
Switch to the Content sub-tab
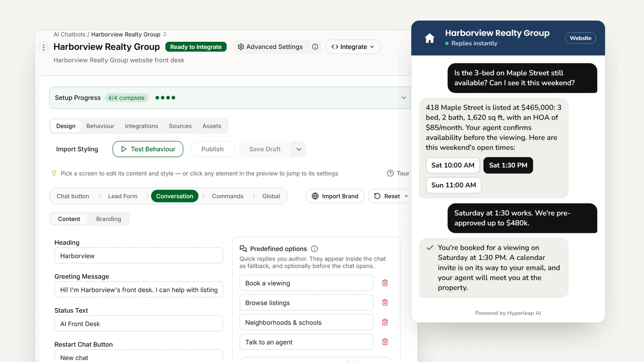[69, 219]
